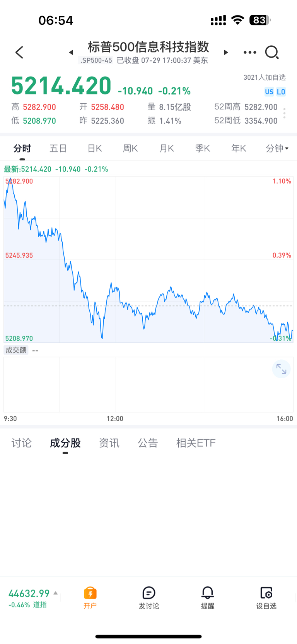This screenshot has width=297, height=644.
Task: Open the 讨论 discussion tab
Action: click(x=22, y=443)
